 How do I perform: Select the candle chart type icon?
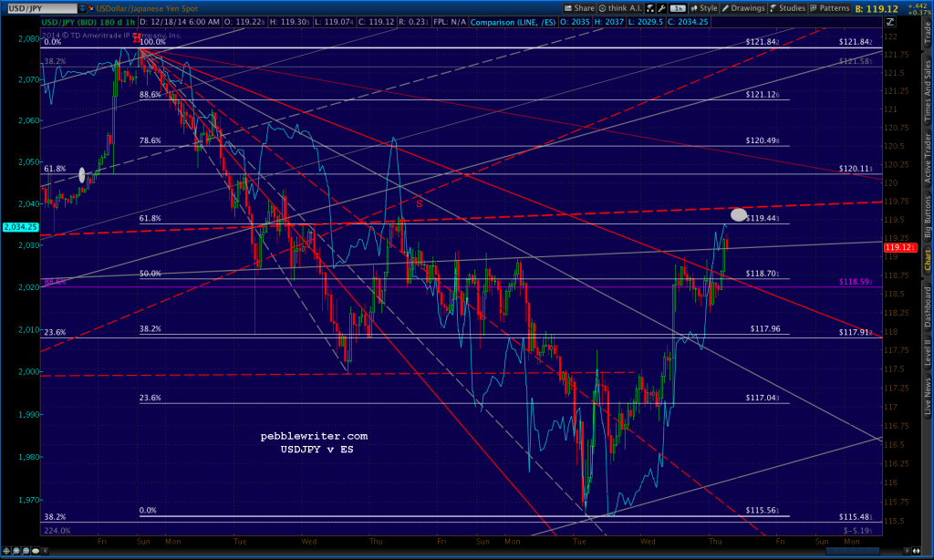650,6
